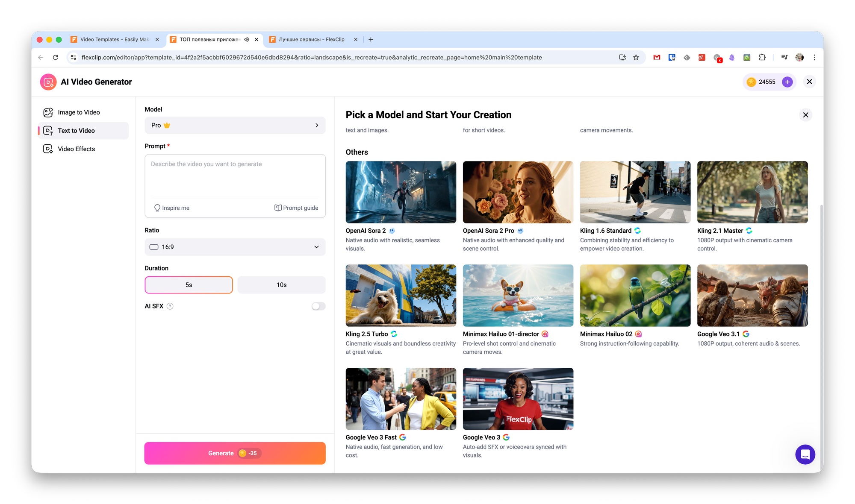Bookmark page with the star icon

coord(636,57)
